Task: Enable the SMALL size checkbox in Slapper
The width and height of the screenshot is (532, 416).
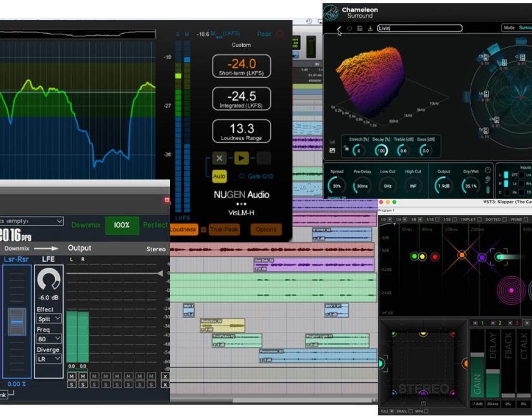Action: point(410,411)
